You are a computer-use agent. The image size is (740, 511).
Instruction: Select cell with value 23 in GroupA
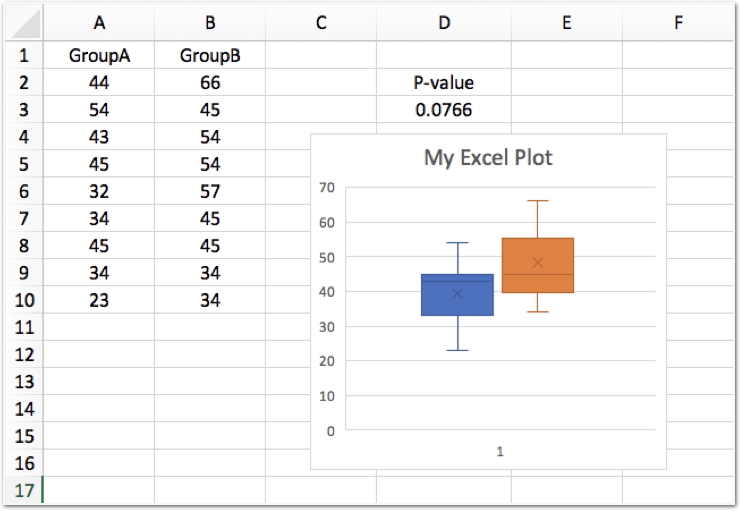(x=99, y=300)
